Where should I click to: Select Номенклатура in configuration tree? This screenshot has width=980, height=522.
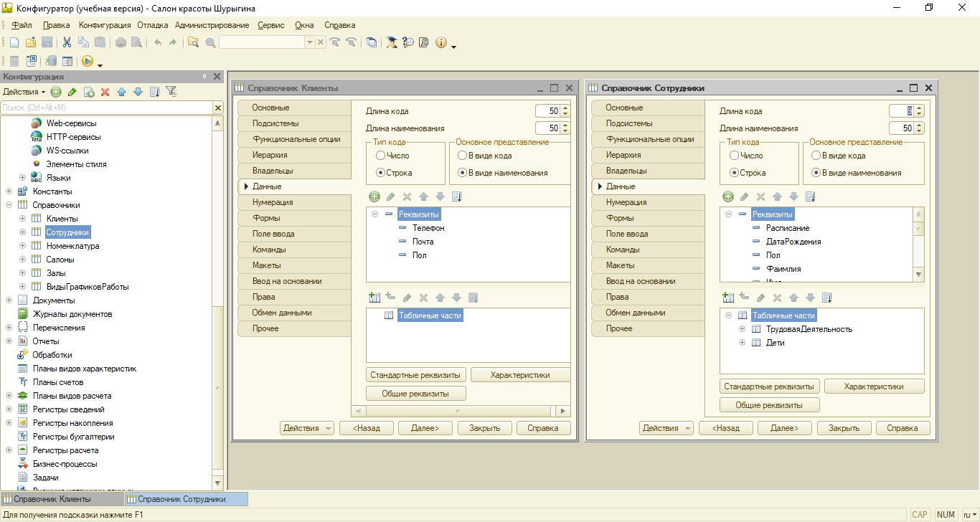[72, 246]
